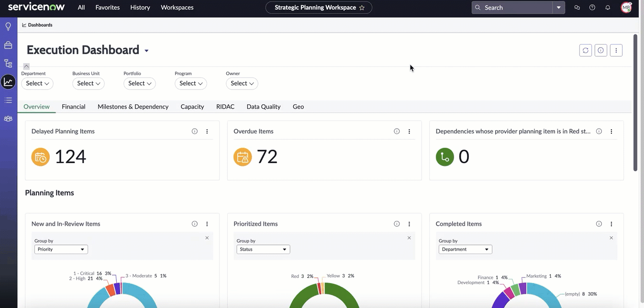The image size is (644, 308).
Task: Show info for Delayed Planning Items
Action: [x=195, y=132]
